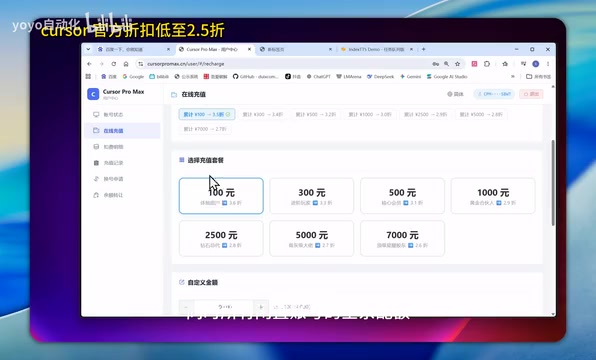Click the red logout button in header
The image size is (596, 360).
531,94
